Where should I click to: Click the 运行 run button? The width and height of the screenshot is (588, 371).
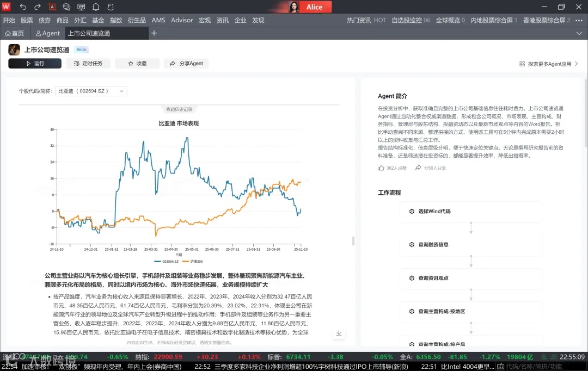click(35, 63)
